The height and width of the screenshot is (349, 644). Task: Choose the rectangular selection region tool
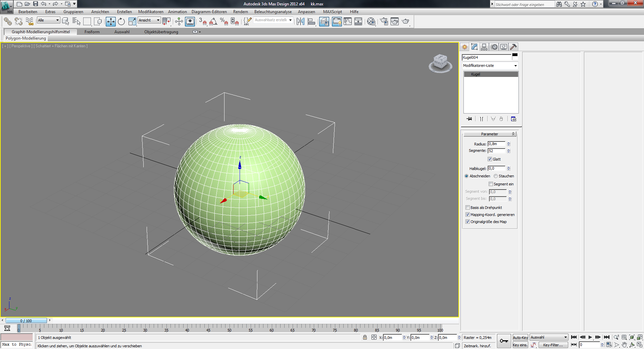87,21
